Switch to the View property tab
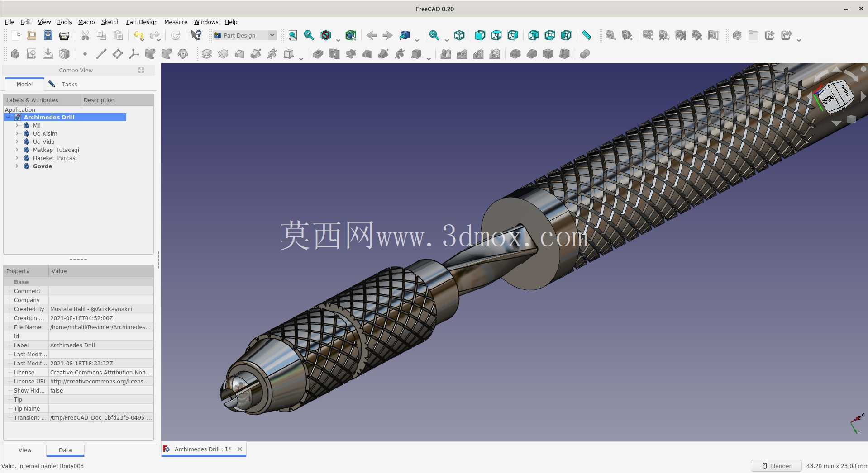The image size is (868, 473). point(25,450)
